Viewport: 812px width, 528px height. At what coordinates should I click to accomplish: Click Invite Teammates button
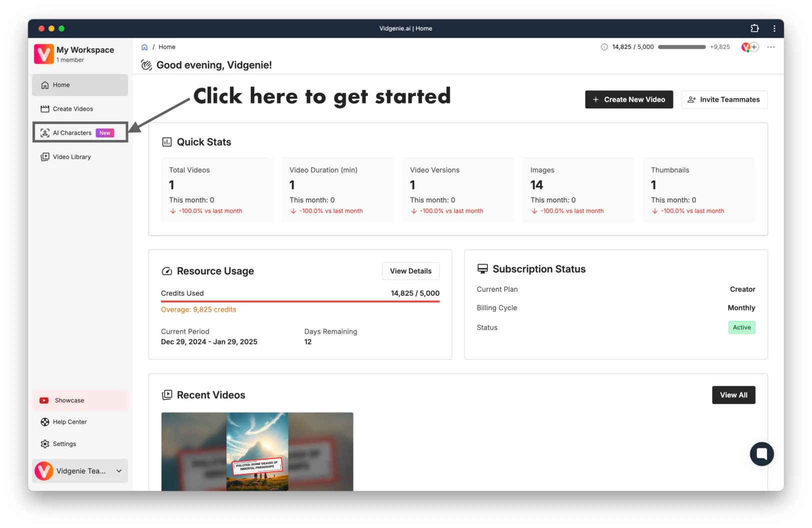tap(724, 99)
